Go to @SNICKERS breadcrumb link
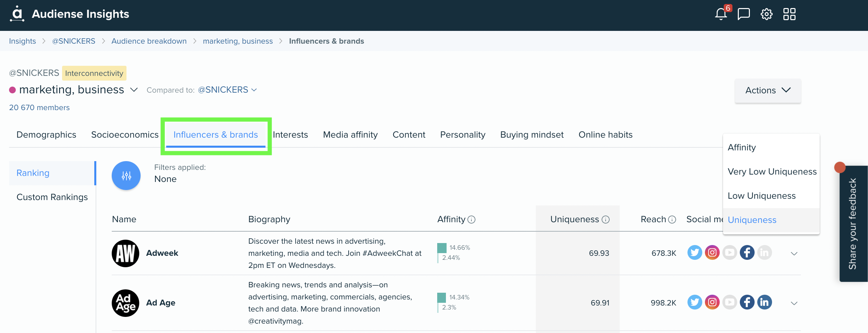This screenshot has height=333, width=868. (73, 41)
